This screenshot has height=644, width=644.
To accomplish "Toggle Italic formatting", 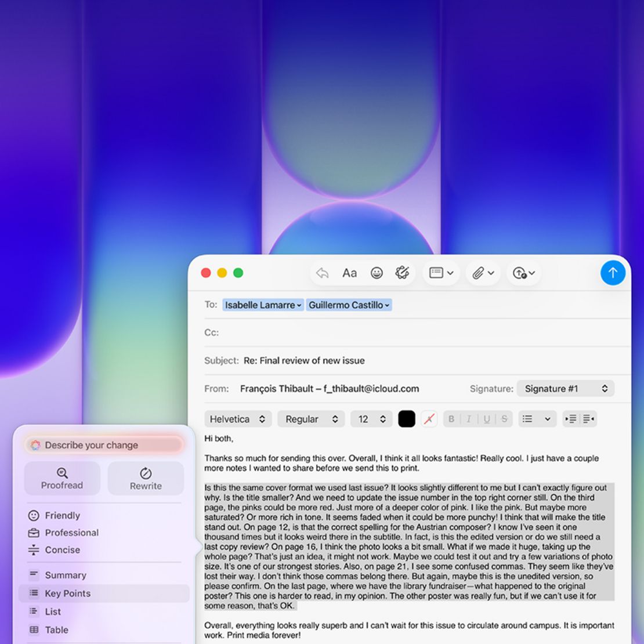I will 469,419.
